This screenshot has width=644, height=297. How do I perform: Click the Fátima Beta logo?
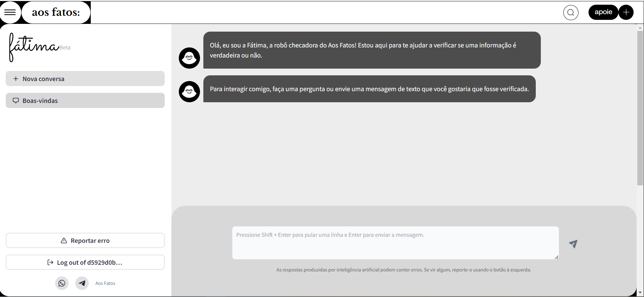click(x=40, y=47)
